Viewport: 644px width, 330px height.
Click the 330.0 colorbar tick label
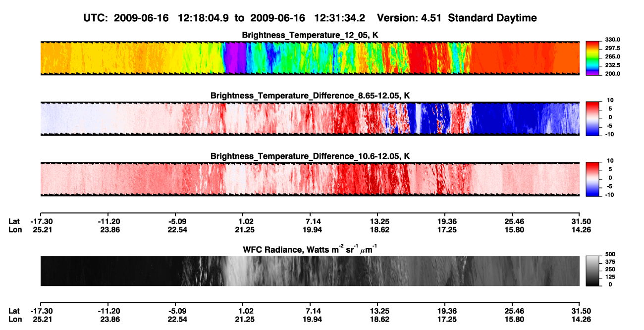click(611, 40)
